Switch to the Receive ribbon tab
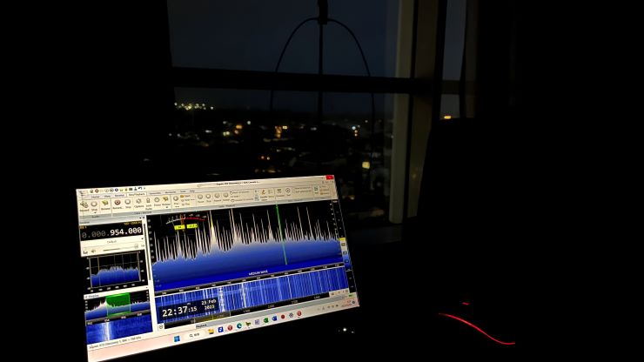Screen dimensions: 644x362 (x=119, y=195)
